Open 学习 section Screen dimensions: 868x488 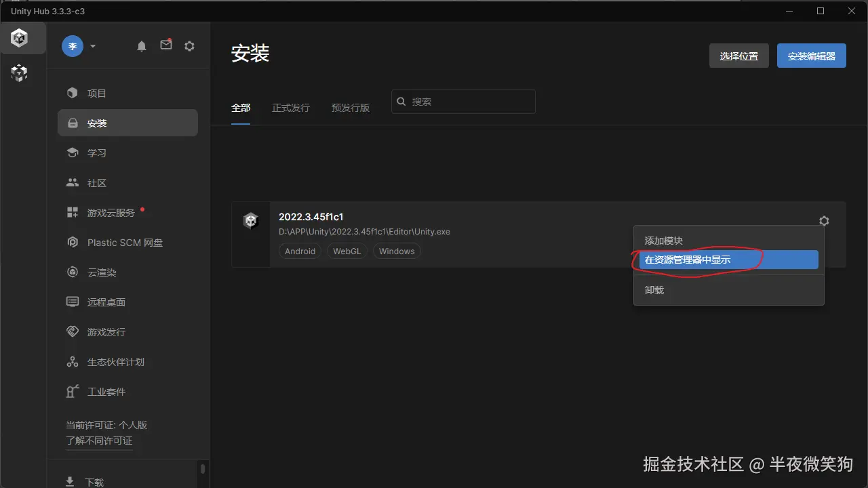[127, 153]
